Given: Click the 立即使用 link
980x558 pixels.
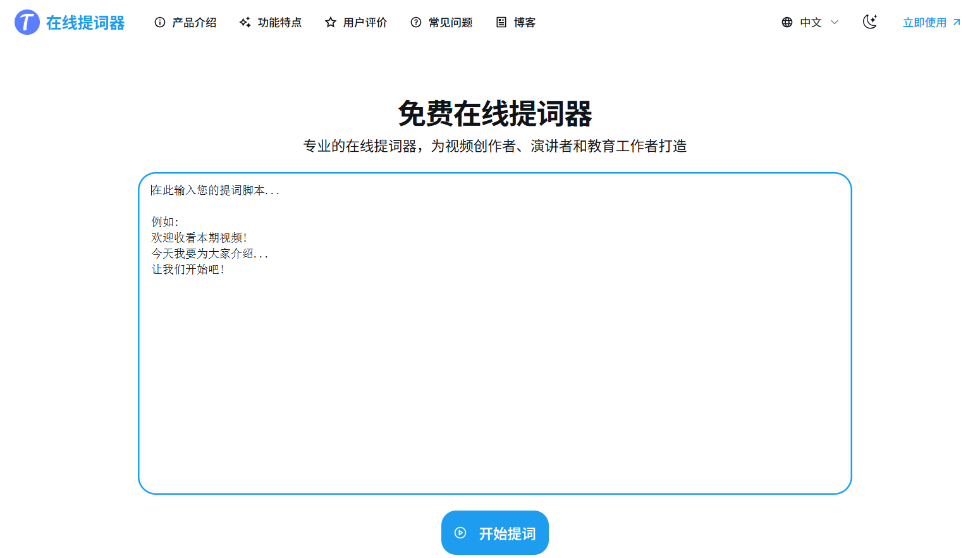Looking at the screenshot, I should point(924,23).
